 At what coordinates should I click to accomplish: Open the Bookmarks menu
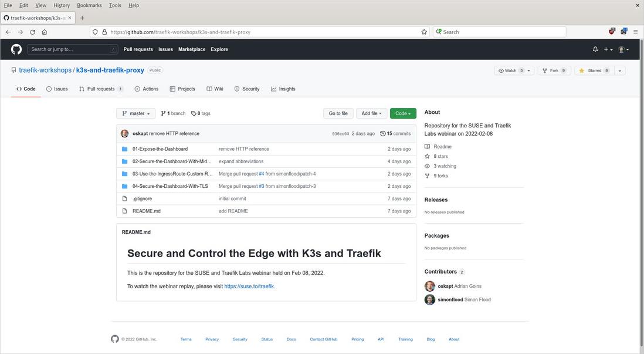(x=89, y=5)
